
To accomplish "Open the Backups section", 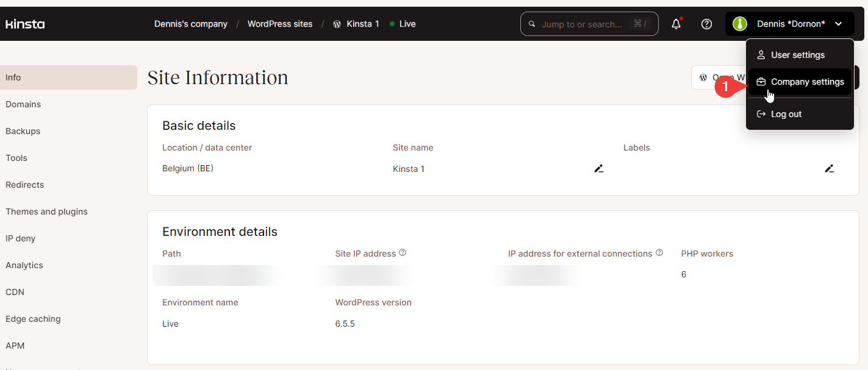I will 23,131.
